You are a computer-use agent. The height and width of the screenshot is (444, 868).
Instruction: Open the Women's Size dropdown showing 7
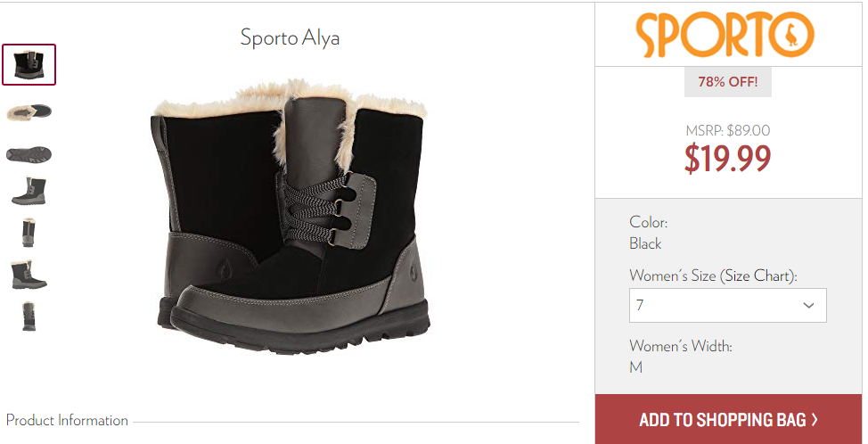(727, 305)
